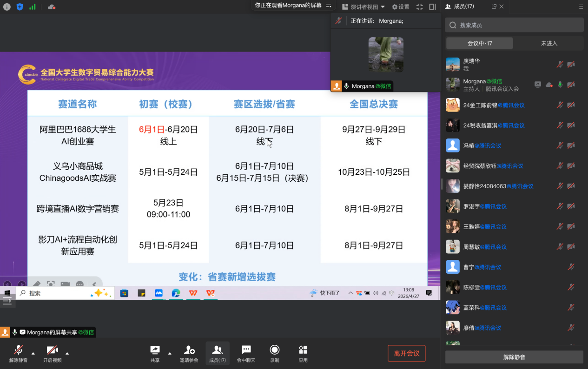The width and height of the screenshot is (588, 369).
Task: Click the screen sharing icon in Morgana's row
Action: (538, 85)
